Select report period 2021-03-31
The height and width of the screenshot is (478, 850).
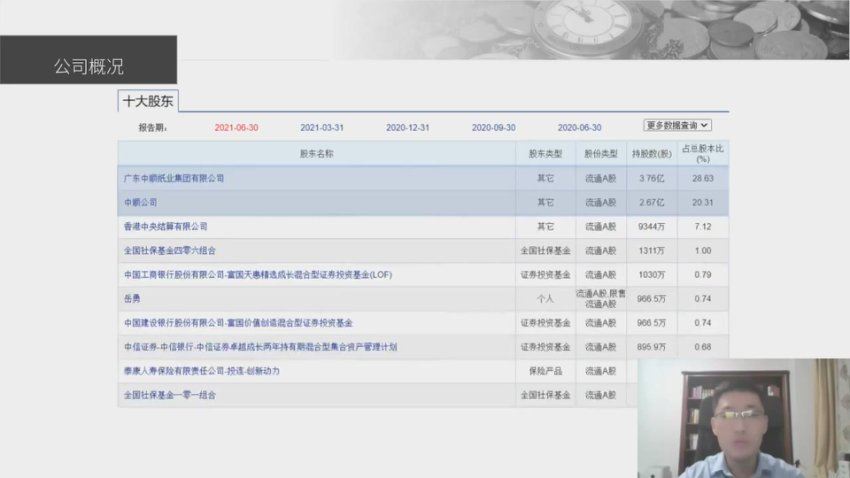click(x=322, y=128)
